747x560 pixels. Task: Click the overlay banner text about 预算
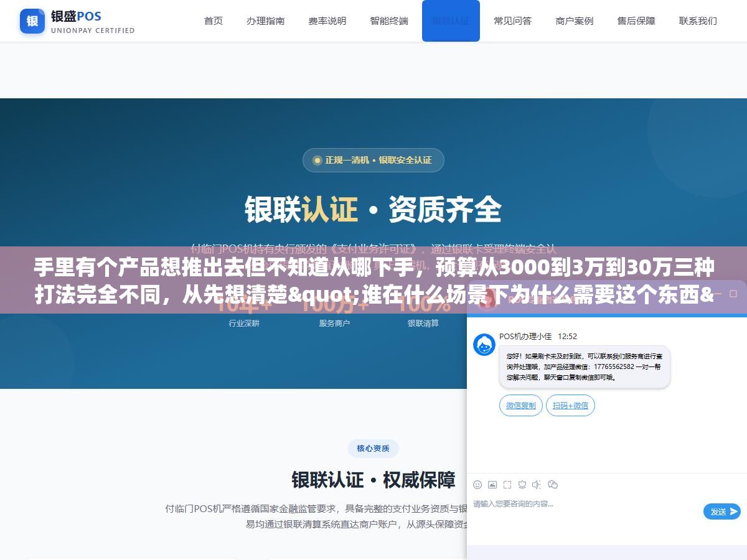coord(374,281)
